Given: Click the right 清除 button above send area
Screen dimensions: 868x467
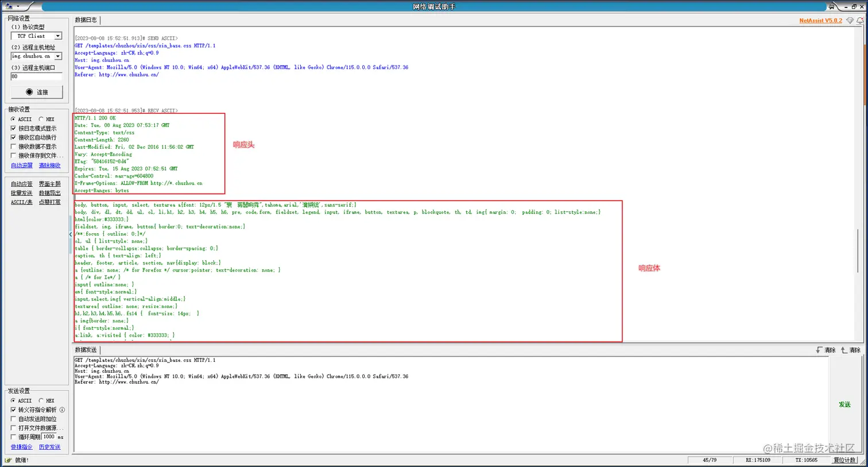Looking at the screenshot, I should (x=851, y=350).
